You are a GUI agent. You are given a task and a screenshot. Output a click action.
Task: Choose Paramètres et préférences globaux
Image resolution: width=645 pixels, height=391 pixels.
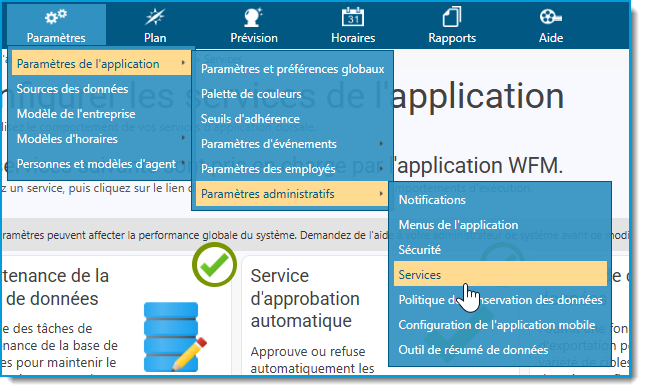[x=292, y=69]
